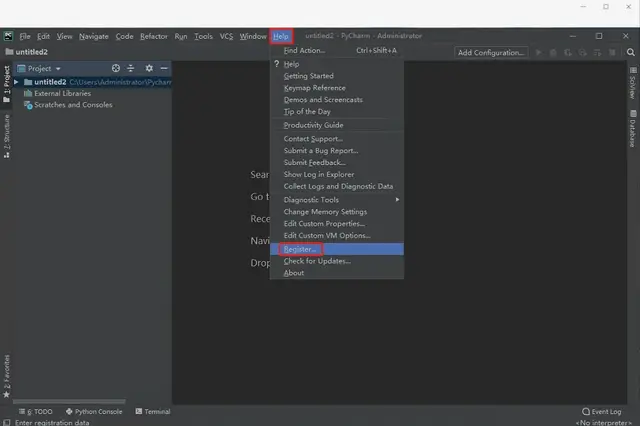Select Scratches and Consoles in project tree

[73, 104]
